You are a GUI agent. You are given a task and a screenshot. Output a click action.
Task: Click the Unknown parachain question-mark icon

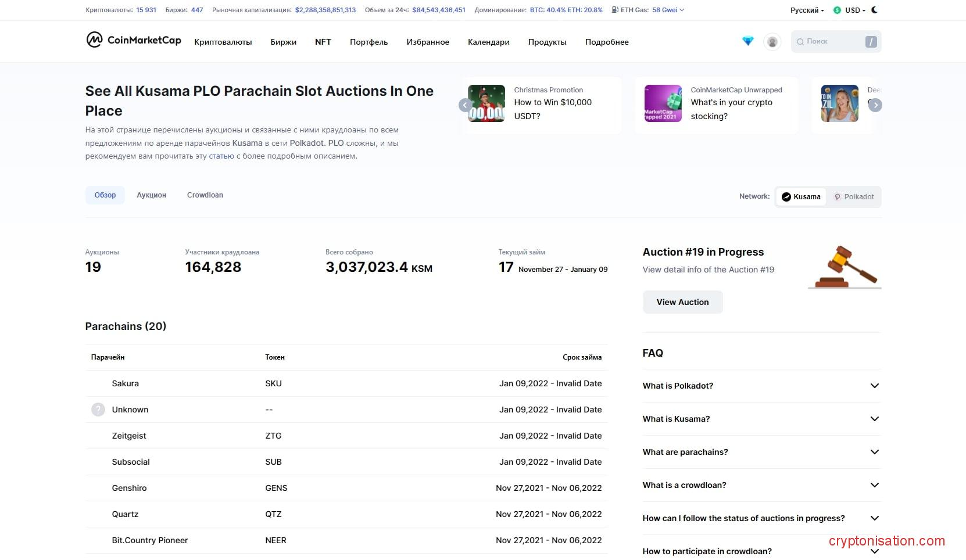pos(98,410)
